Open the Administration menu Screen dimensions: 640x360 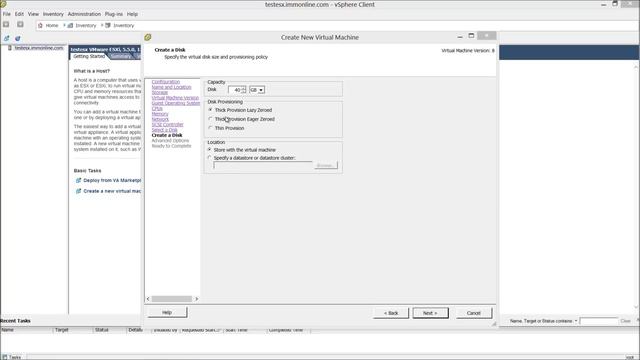point(84,14)
